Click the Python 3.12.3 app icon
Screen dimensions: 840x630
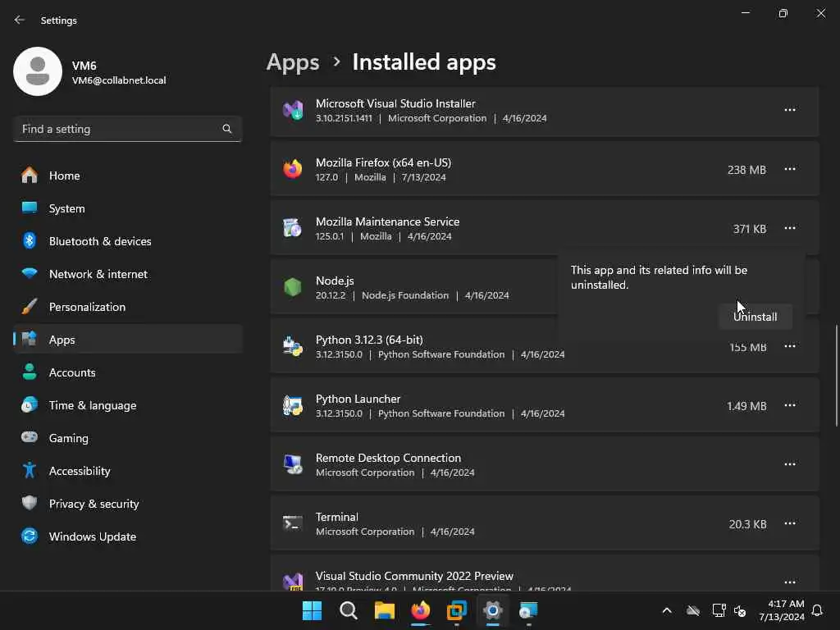(x=293, y=346)
